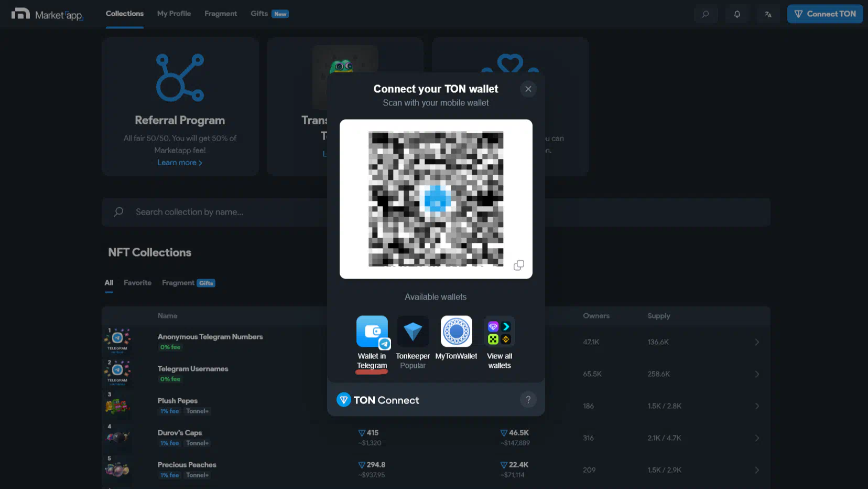868x489 pixels.
Task: Sort by Owners column header
Action: (596, 316)
